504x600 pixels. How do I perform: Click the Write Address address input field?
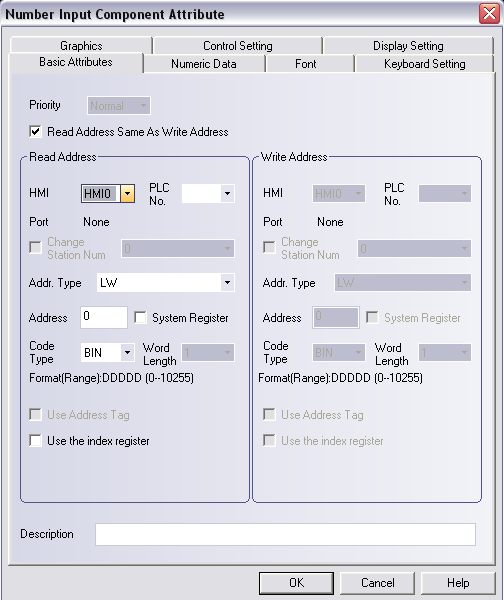pos(336,317)
